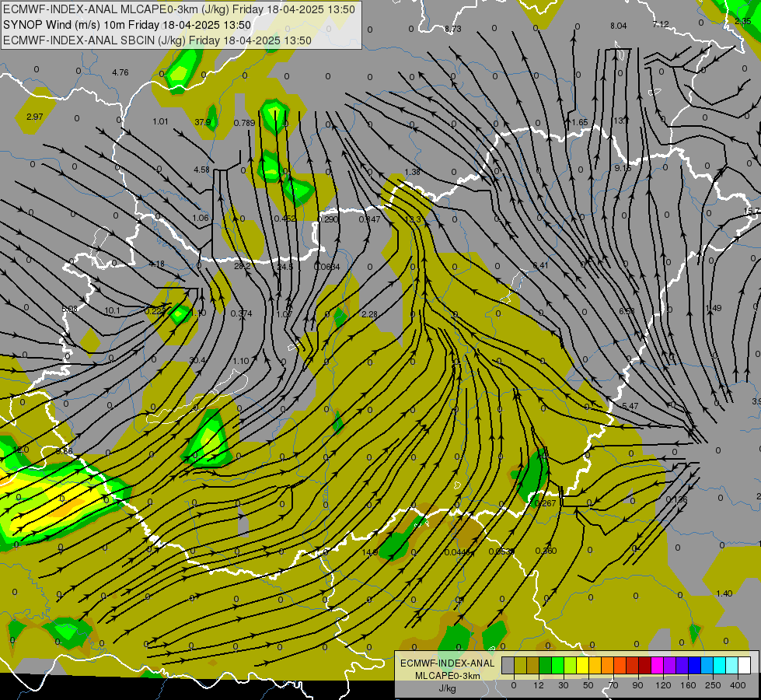Select the map value 1.40
Viewport: 761px width, 700px height.
pos(724,593)
